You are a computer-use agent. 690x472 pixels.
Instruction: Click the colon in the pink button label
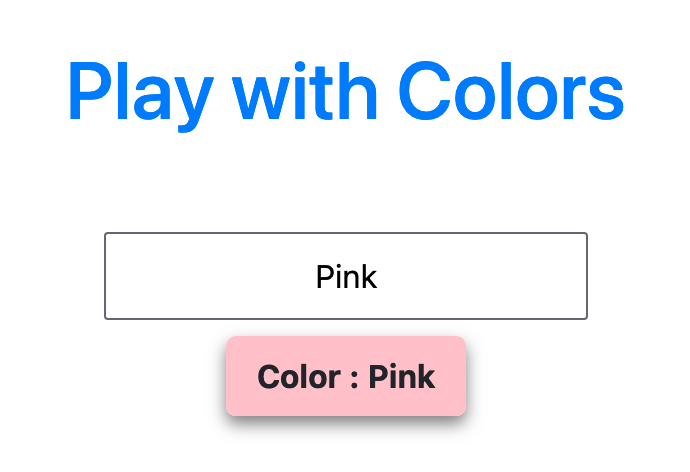tap(353, 378)
